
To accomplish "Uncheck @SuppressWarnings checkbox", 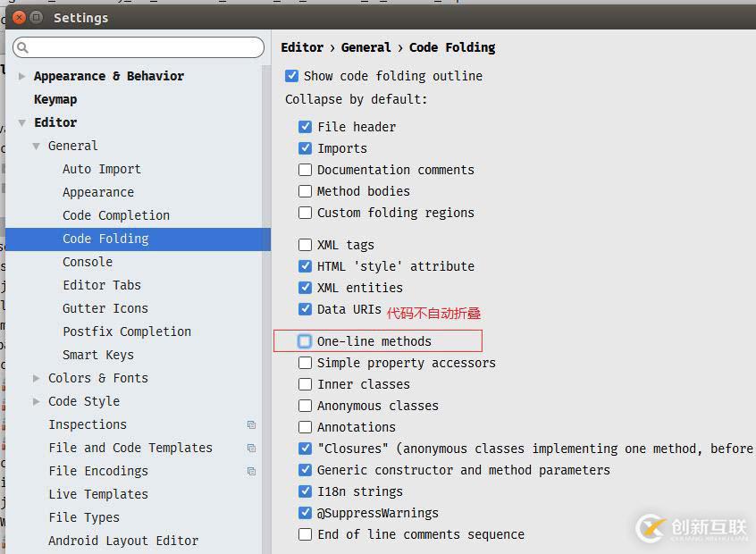I will (306, 513).
